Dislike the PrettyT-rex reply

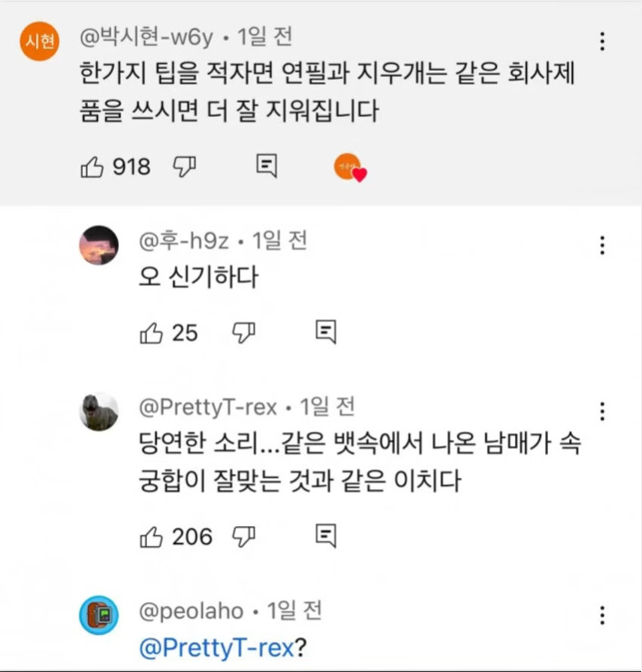tap(243, 537)
